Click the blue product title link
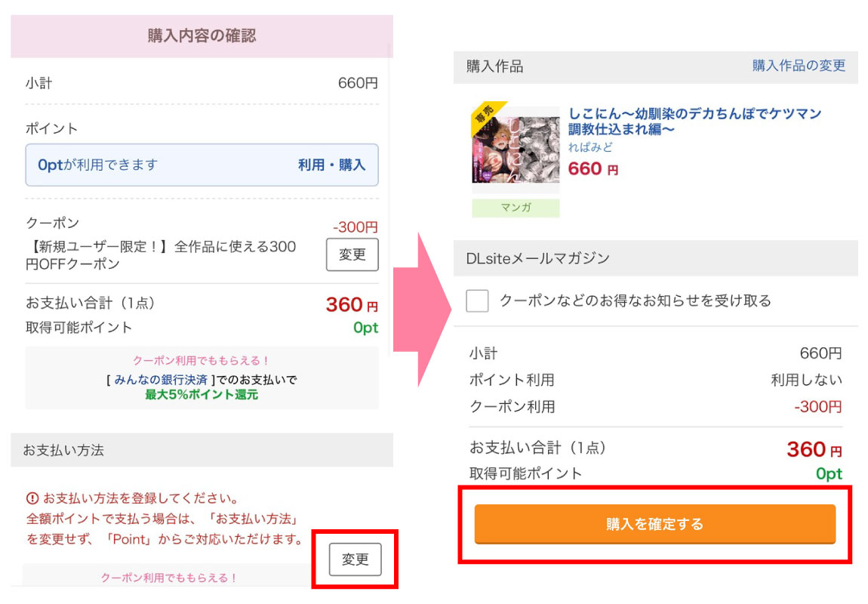Image resolution: width=868 pixels, height=604 pixels. tap(694, 121)
